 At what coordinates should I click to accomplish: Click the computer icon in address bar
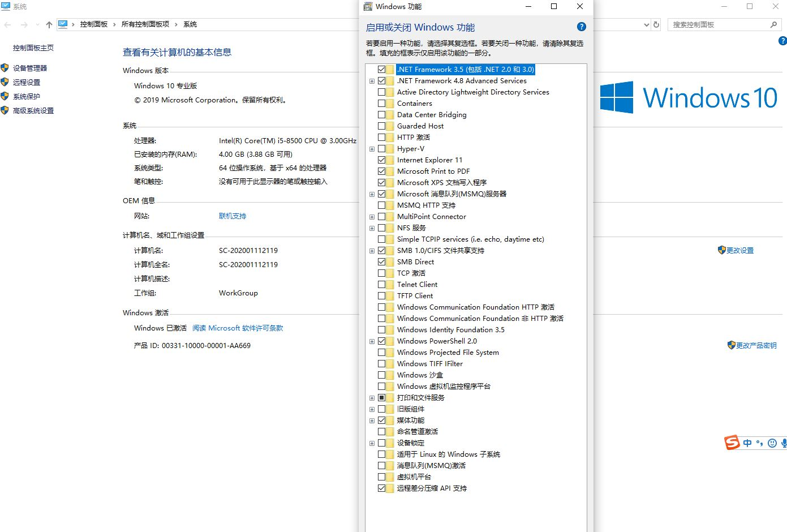[x=63, y=24]
